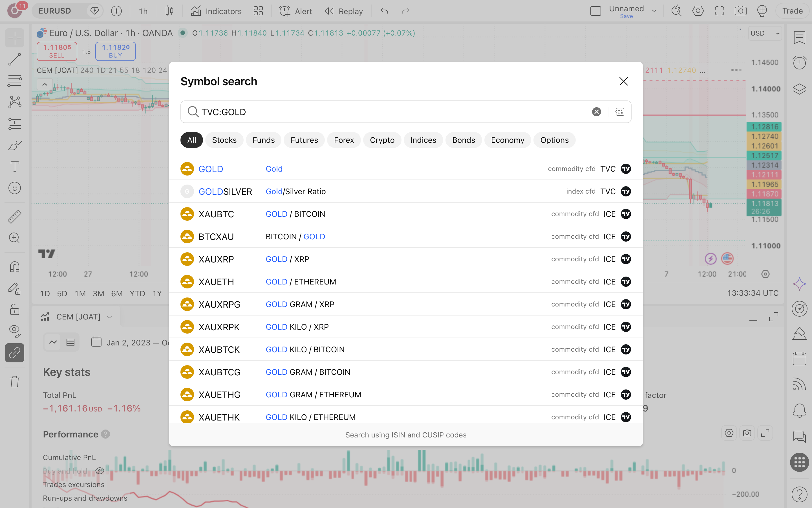The image size is (812, 508).
Task: Toggle magnet mode for drawings
Action: click(14, 267)
